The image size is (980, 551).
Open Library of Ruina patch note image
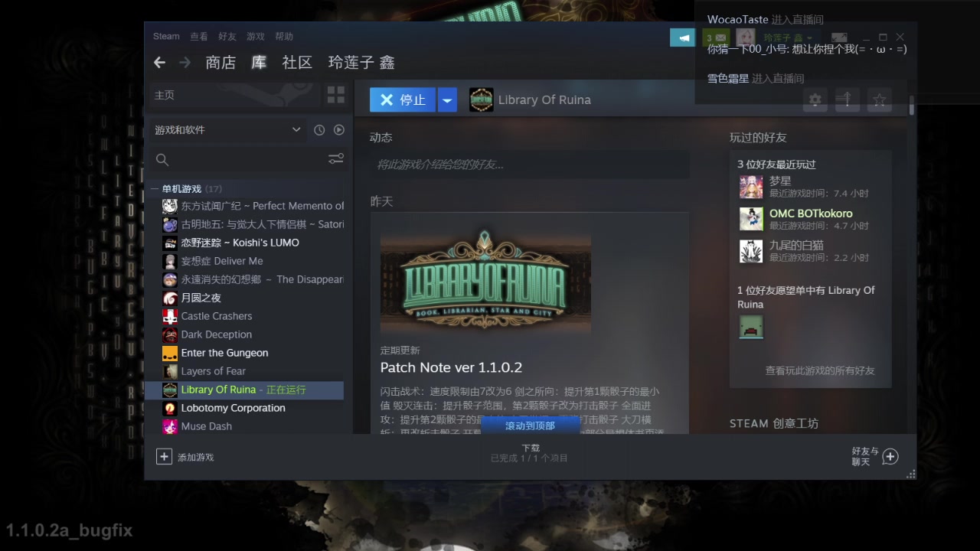coord(485,282)
